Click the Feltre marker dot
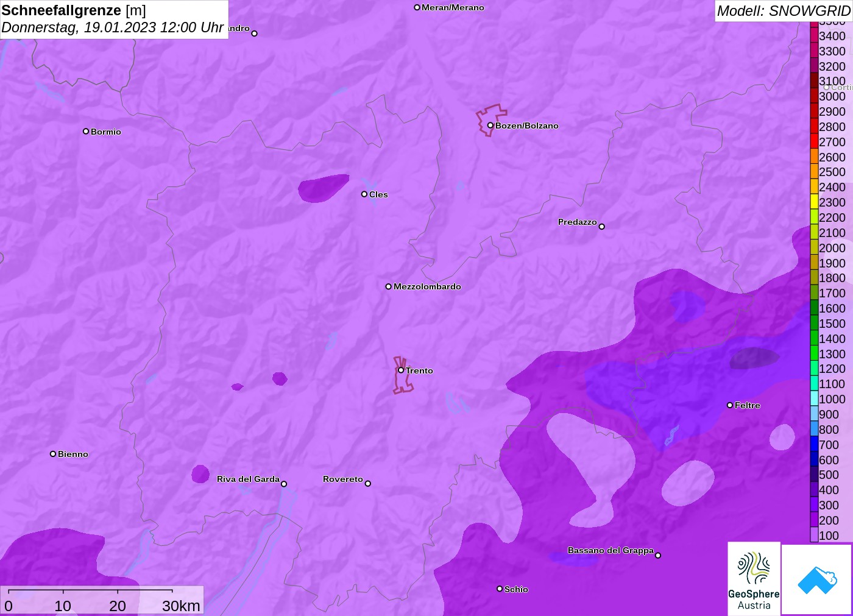853x616 pixels. [x=730, y=405]
